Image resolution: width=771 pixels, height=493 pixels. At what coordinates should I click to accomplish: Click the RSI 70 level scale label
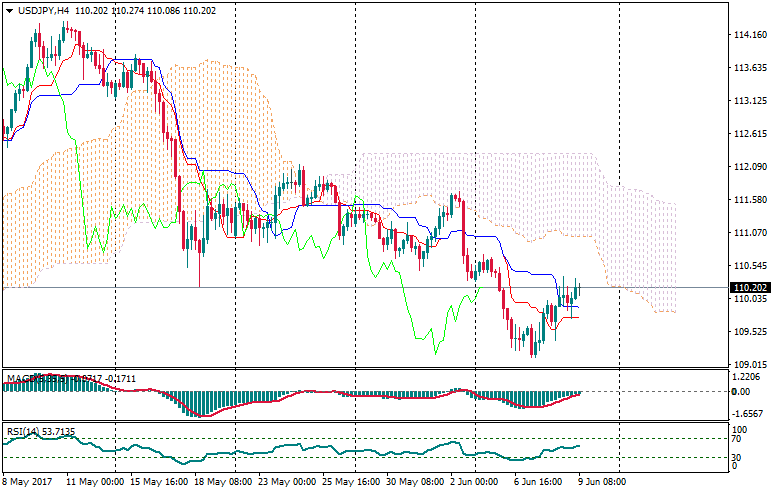(x=737, y=439)
